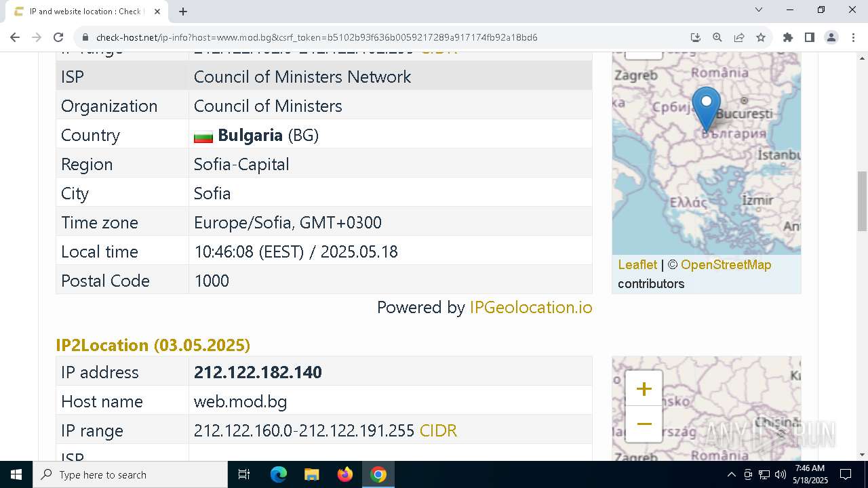The image size is (868, 488).
Task: Share this page via address bar icon
Action: pos(739,37)
